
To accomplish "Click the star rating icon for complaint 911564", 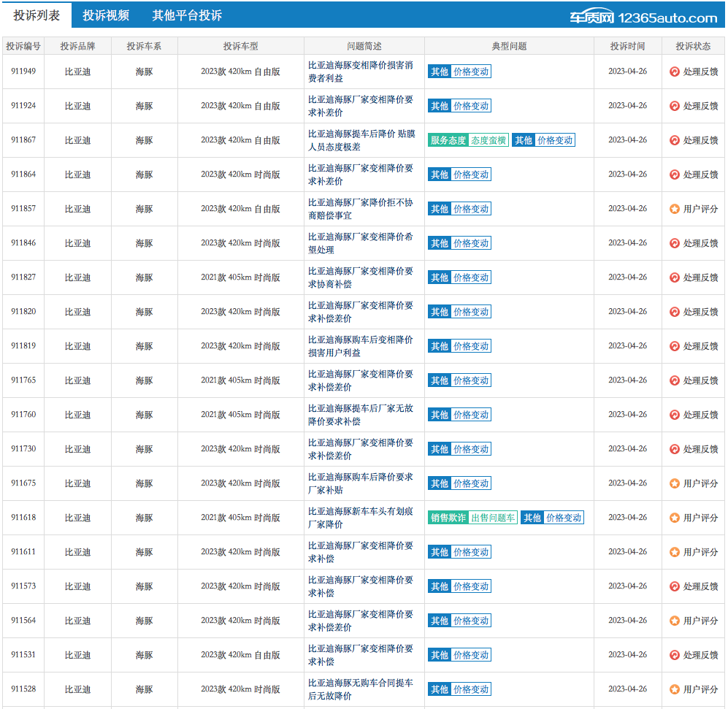I will [x=675, y=621].
